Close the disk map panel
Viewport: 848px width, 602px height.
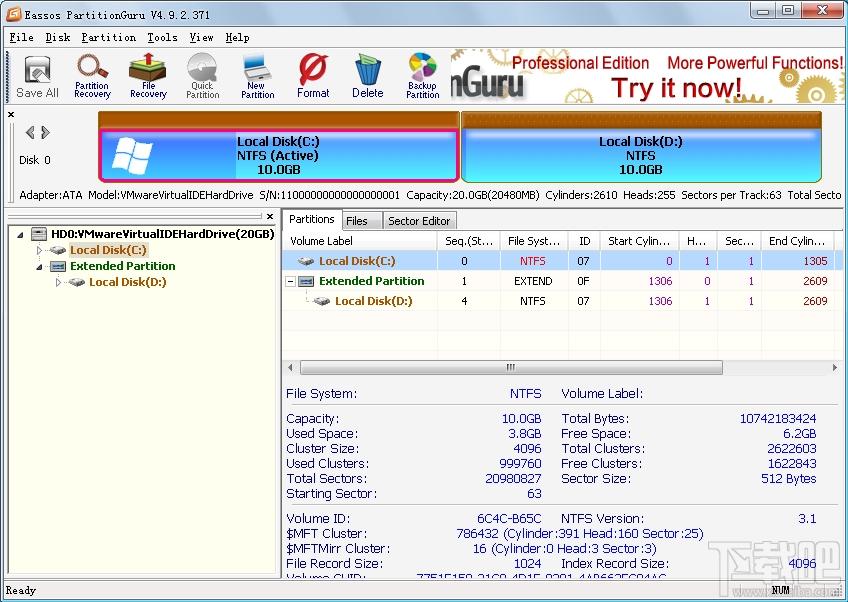point(11,115)
